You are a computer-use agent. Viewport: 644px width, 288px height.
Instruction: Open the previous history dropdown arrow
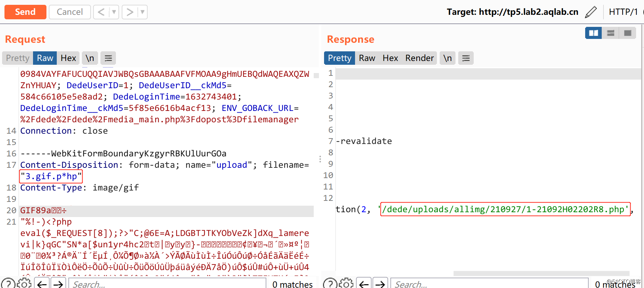[114, 12]
